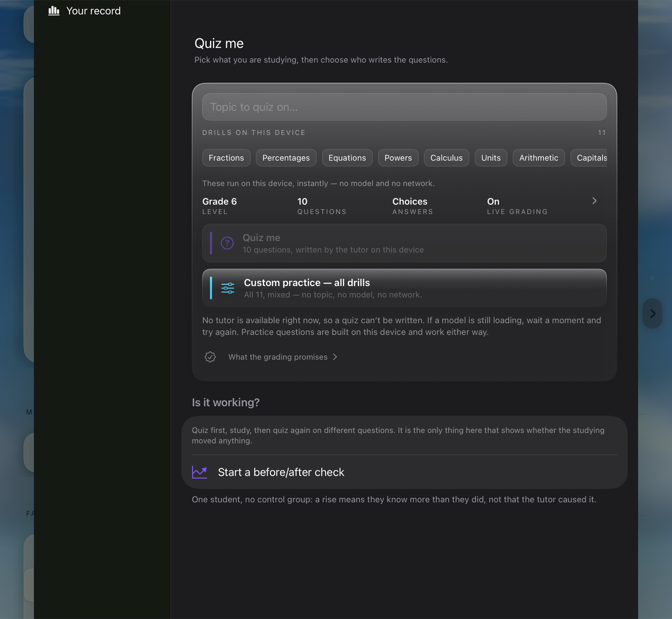Change the 10 questions setting
The width and height of the screenshot is (672, 619).
322,206
